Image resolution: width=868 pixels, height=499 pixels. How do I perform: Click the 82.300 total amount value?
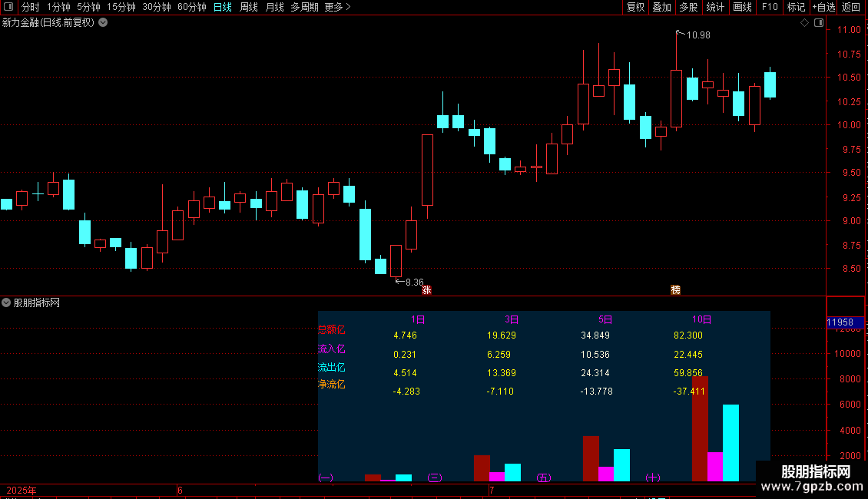point(688,335)
